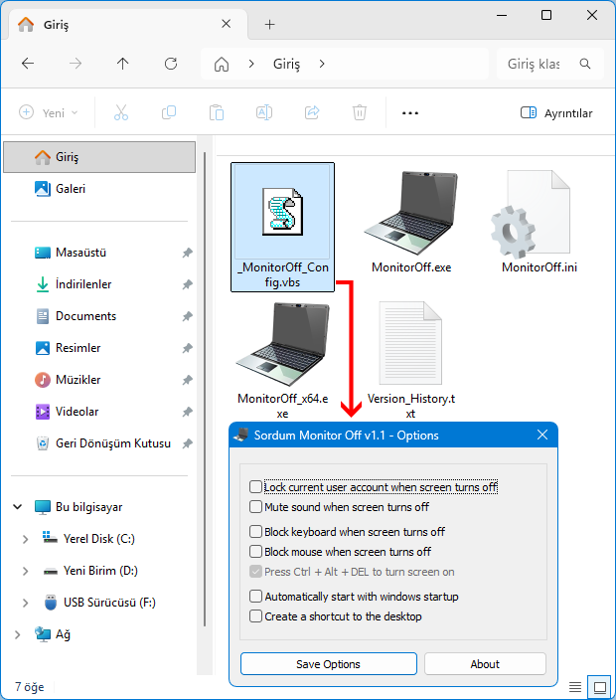Select the Version_History.txt document
The height and width of the screenshot is (700, 616).
411,345
